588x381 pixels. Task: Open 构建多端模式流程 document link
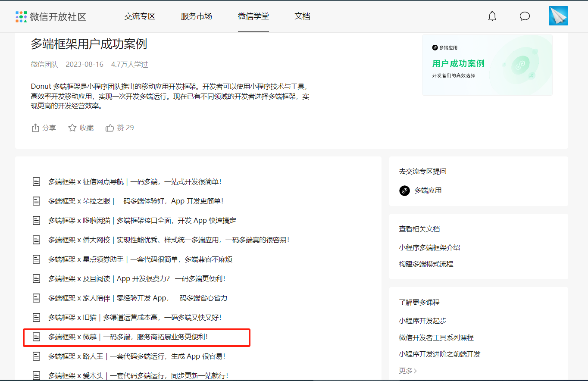click(426, 264)
